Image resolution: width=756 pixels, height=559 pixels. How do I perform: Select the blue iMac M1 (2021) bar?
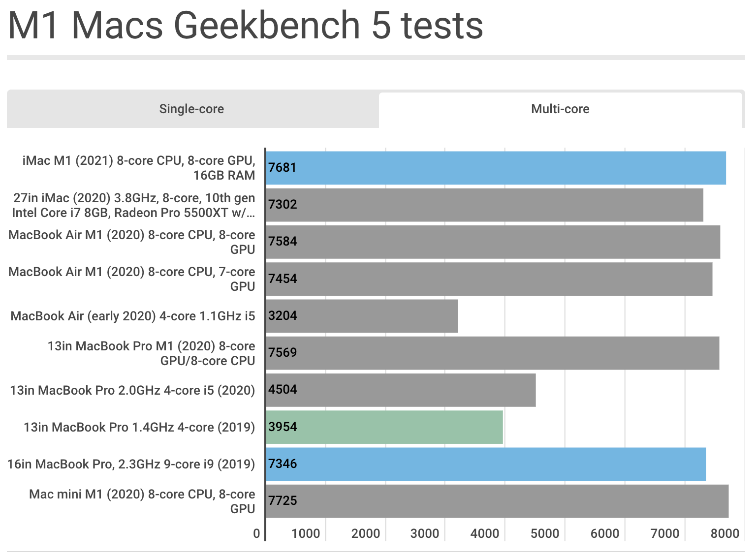tap(492, 167)
